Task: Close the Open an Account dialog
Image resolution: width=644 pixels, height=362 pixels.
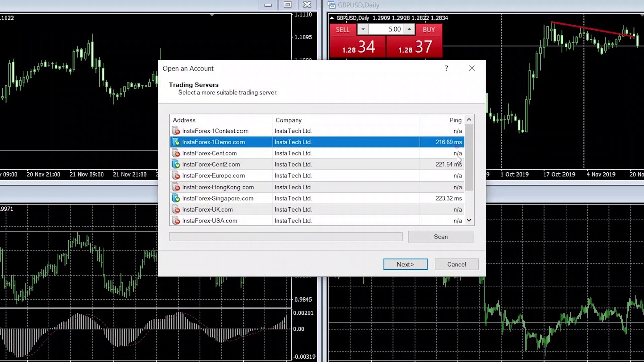Action: [x=472, y=68]
